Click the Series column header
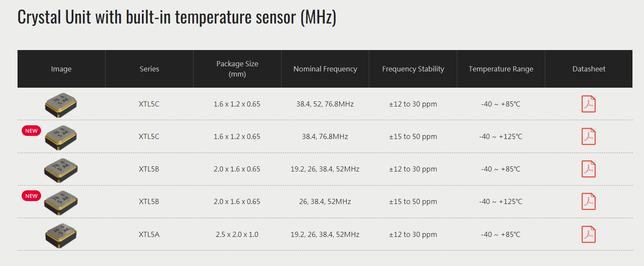This screenshot has width=644, height=266. pos(149,69)
